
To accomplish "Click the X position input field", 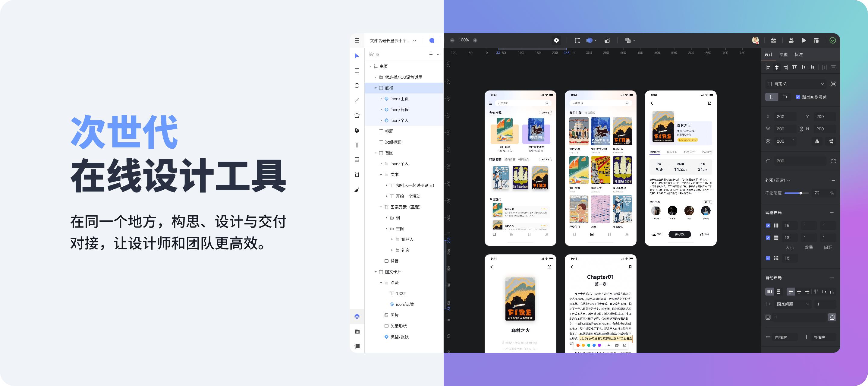I will point(785,116).
